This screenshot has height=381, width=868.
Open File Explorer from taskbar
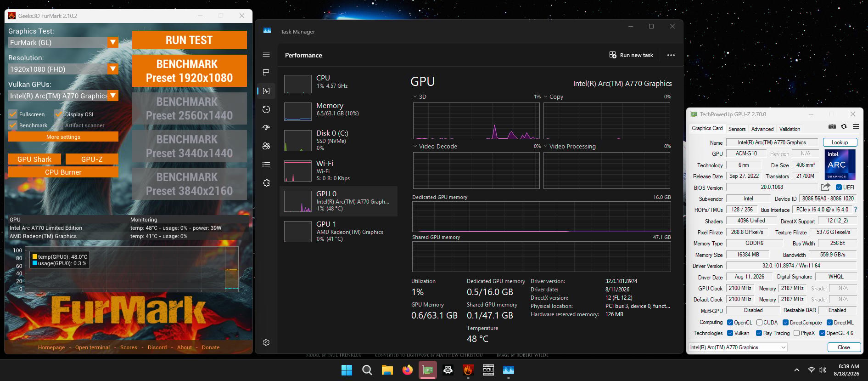(x=387, y=370)
